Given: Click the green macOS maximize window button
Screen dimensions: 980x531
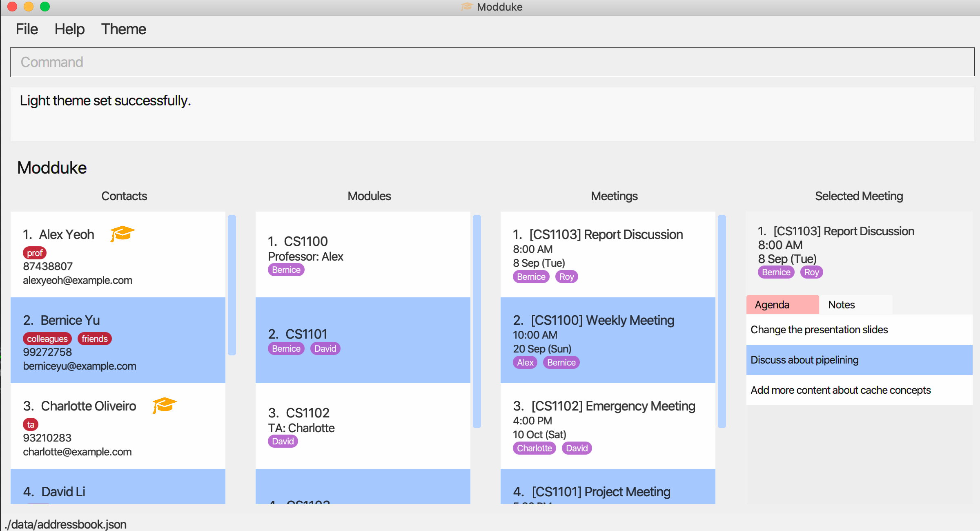Looking at the screenshot, I should 45,7.
